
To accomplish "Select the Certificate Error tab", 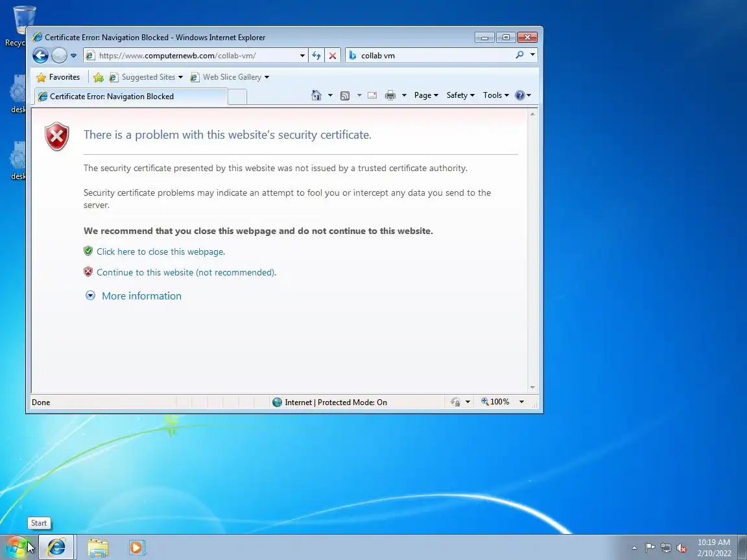I will pos(131,96).
